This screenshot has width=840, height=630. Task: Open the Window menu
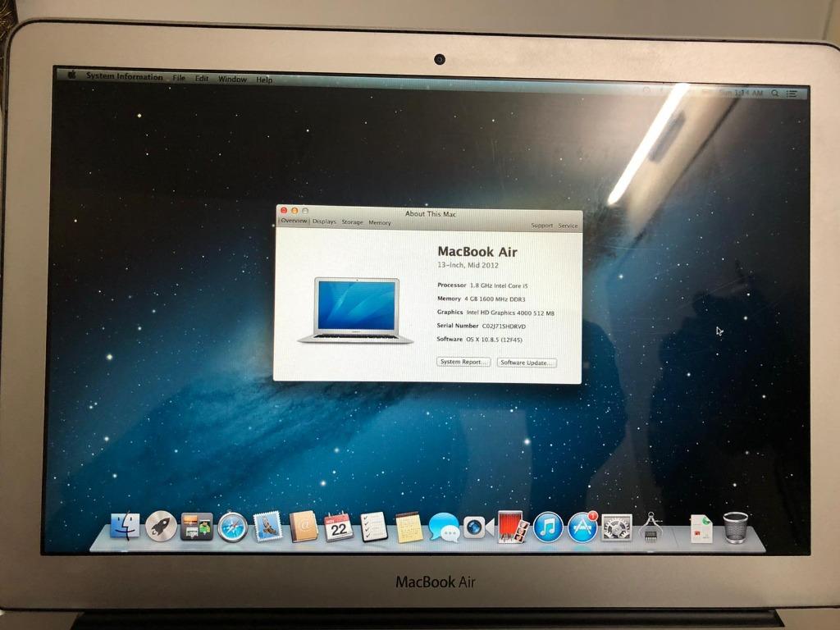(x=232, y=79)
